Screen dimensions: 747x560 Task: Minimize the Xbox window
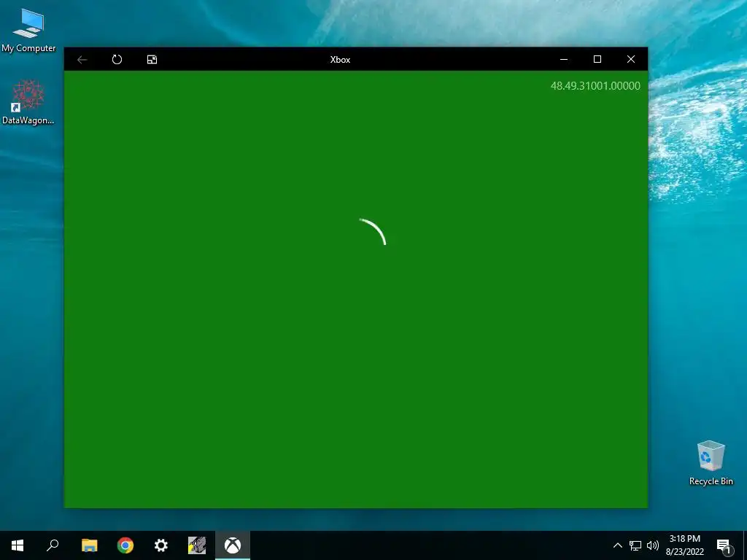tap(564, 60)
